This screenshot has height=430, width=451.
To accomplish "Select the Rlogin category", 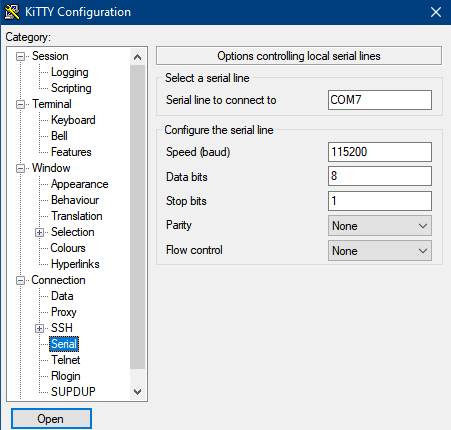I will click(x=66, y=376).
